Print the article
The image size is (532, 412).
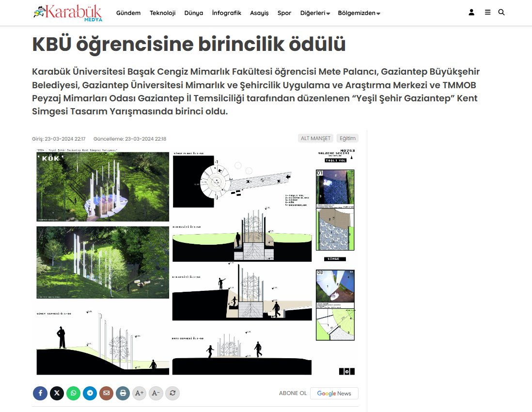pos(123,393)
